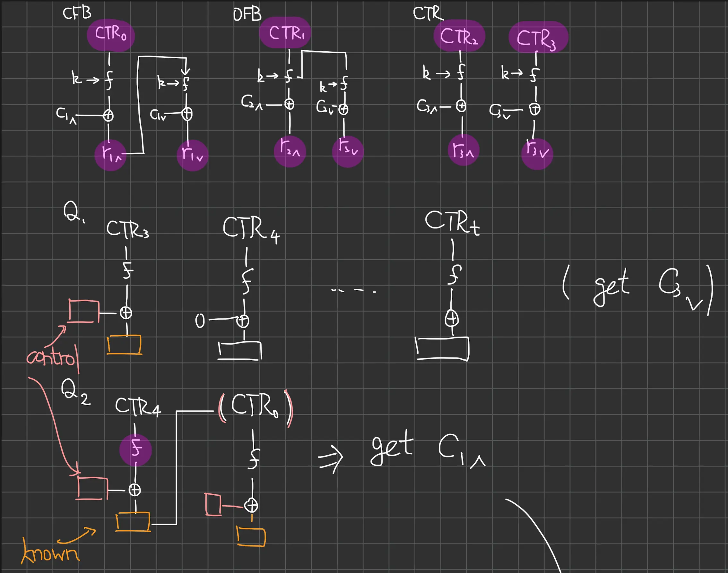
Task: Click the orange box below CTR3 in Q1
Action: 124,345
